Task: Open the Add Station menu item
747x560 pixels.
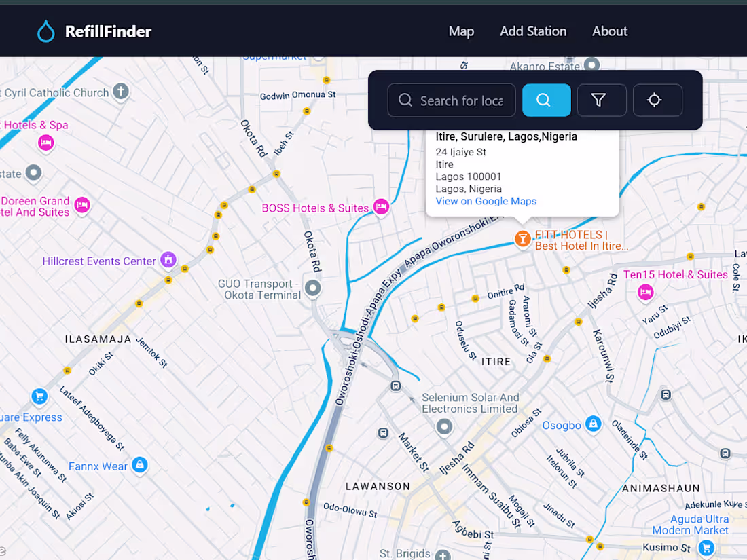Action: 533,31
